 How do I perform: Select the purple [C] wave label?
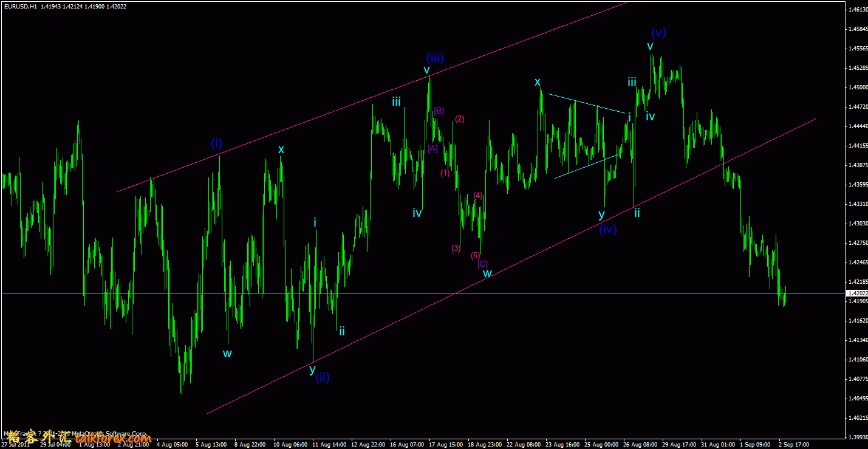(482, 264)
